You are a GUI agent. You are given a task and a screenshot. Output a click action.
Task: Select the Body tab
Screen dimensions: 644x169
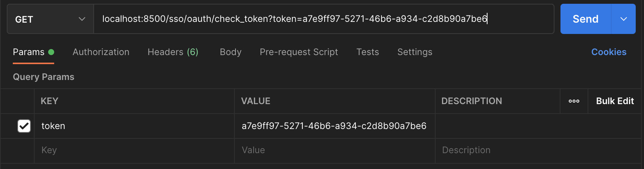(x=231, y=52)
